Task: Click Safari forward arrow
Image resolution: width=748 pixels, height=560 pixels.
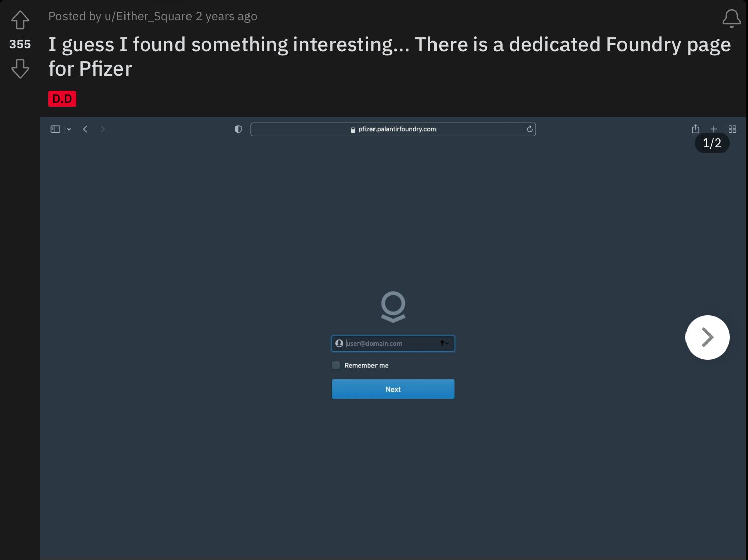Action: point(103,129)
